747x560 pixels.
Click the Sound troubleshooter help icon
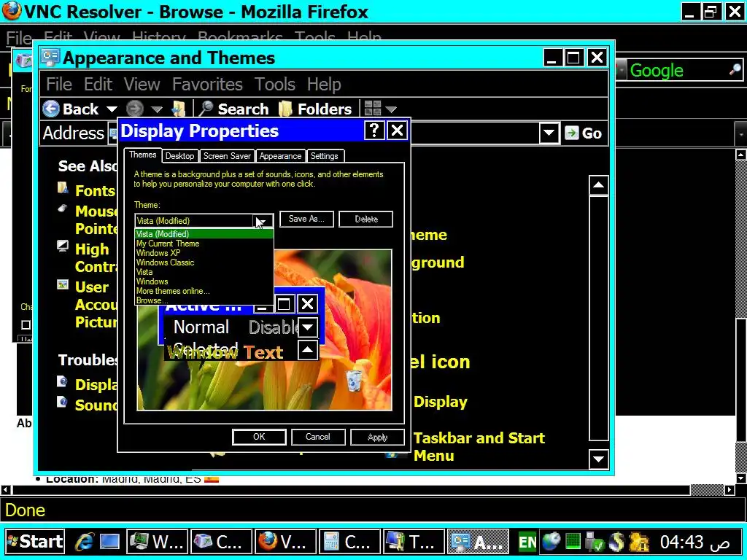pos(63,402)
